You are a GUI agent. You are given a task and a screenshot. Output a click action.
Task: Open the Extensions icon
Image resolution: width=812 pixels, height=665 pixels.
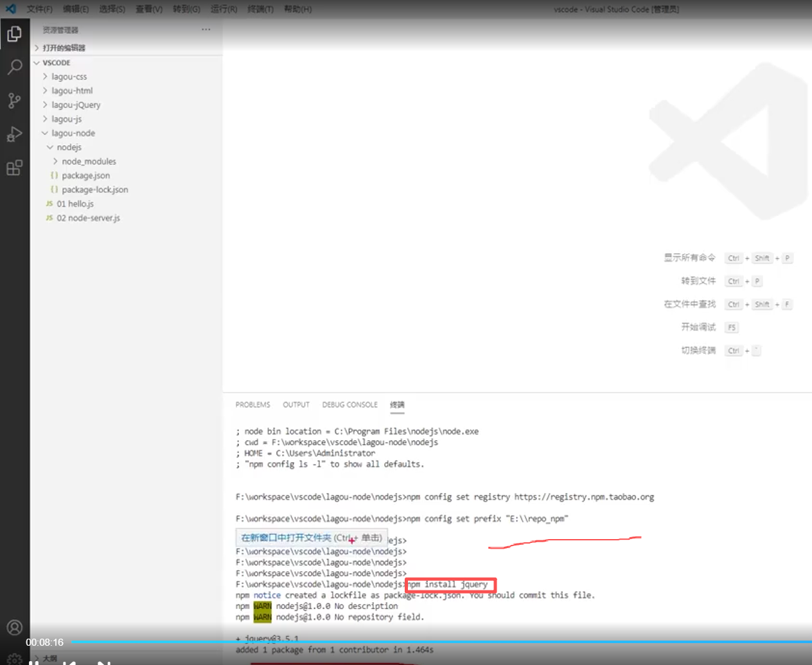[x=14, y=168]
